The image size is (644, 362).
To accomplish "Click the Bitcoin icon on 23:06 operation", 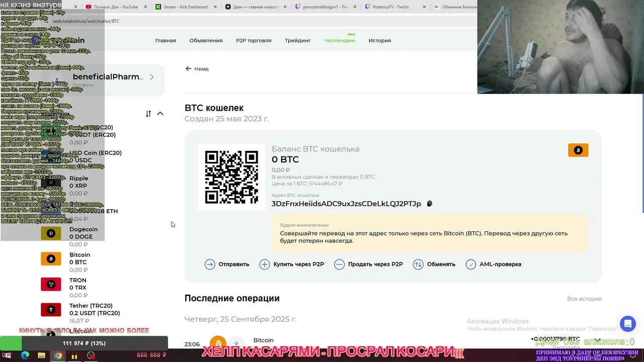I will click(x=218, y=343).
